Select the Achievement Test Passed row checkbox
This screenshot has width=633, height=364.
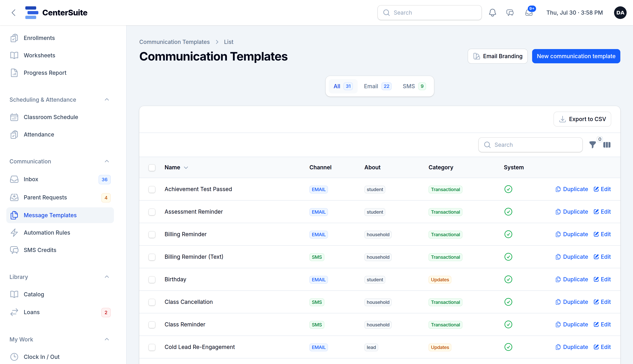[x=152, y=189]
